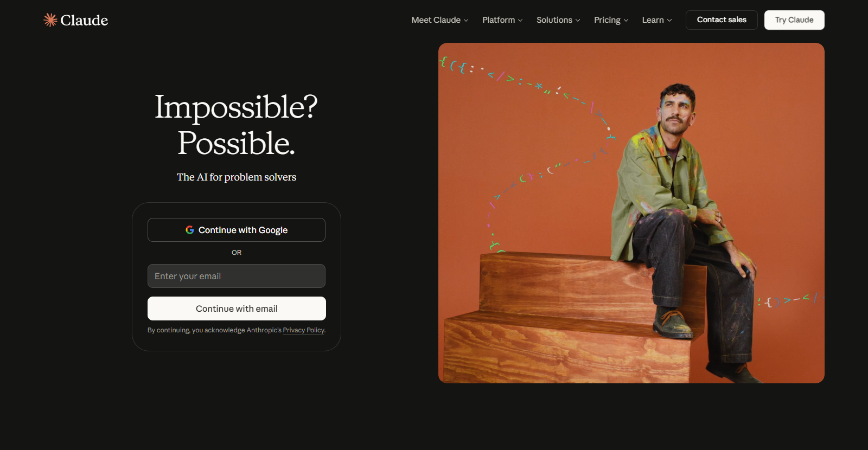
Task: Click the Google G icon
Action: pos(190,230)
